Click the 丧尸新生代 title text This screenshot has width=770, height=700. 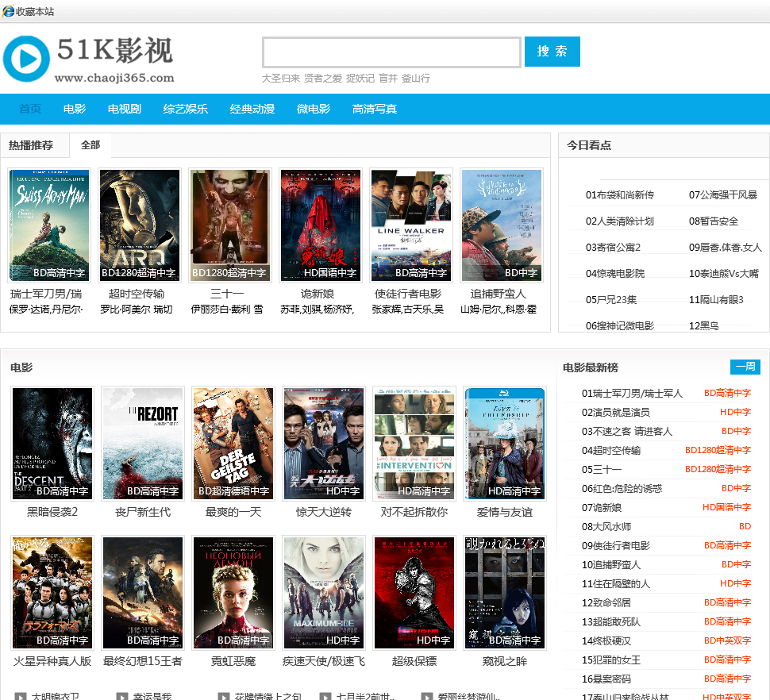[142, 512]
